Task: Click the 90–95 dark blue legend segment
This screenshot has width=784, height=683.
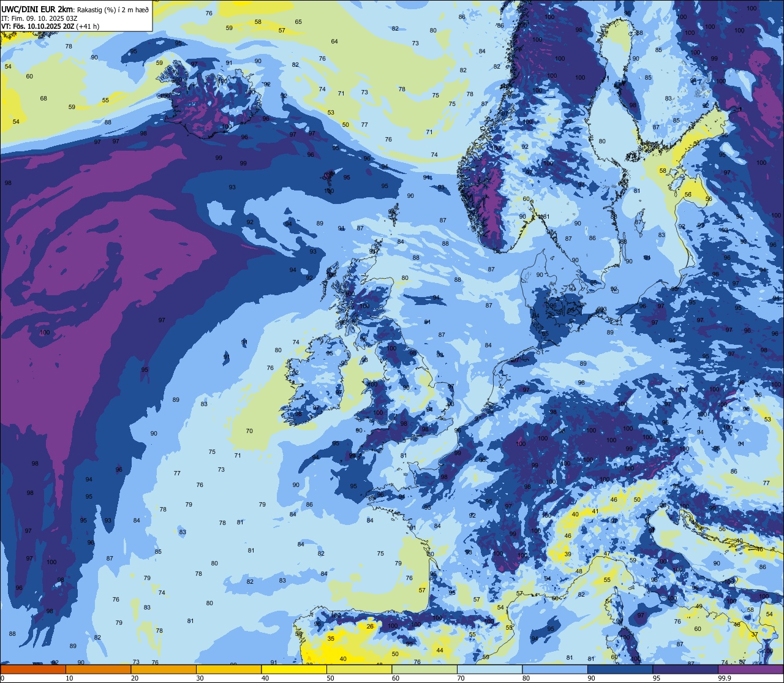Action: [x=620, y=669]
